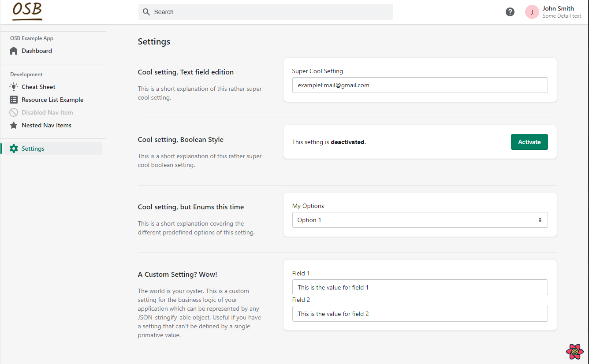
Task: Click 'Cool setting, Text field edition' heading
Action: coord(186,72)
